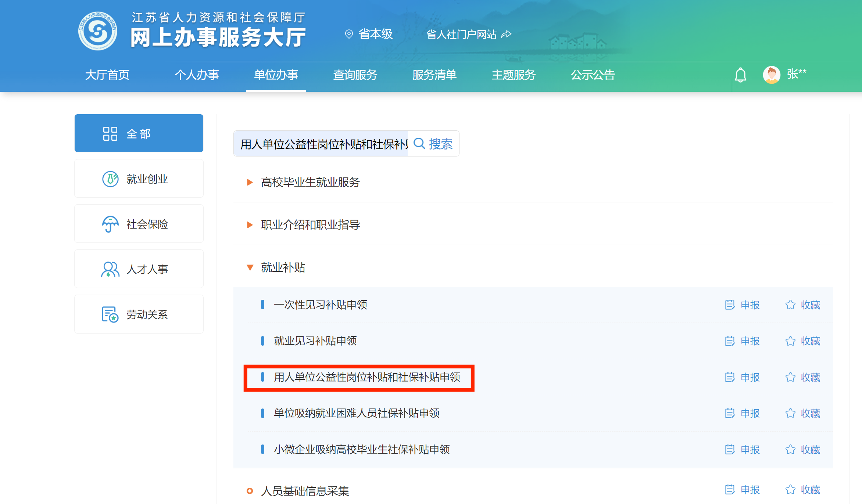Toggle 收藏 star for 就业见习补贴申领
862x504 pixels.
[790, 341]
